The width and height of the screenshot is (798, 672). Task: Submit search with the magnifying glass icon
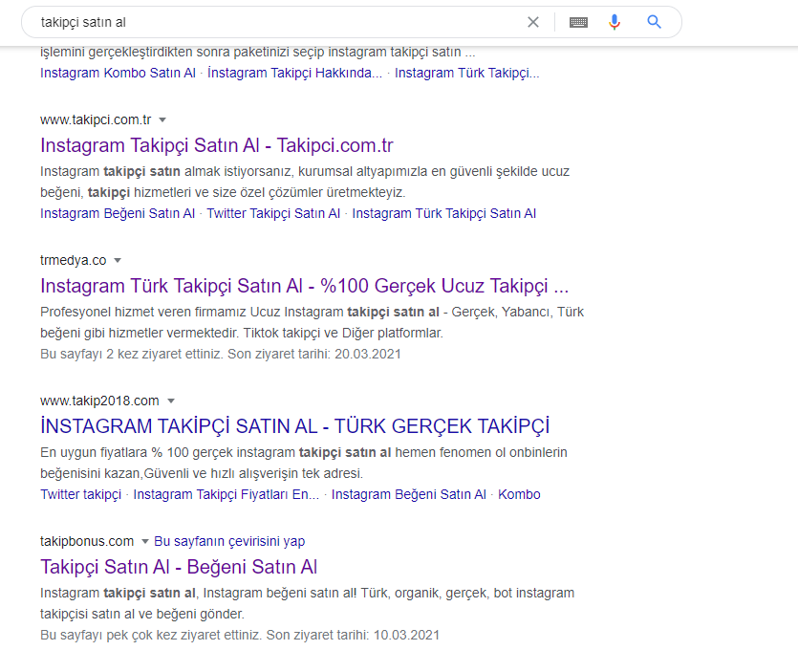654,22
